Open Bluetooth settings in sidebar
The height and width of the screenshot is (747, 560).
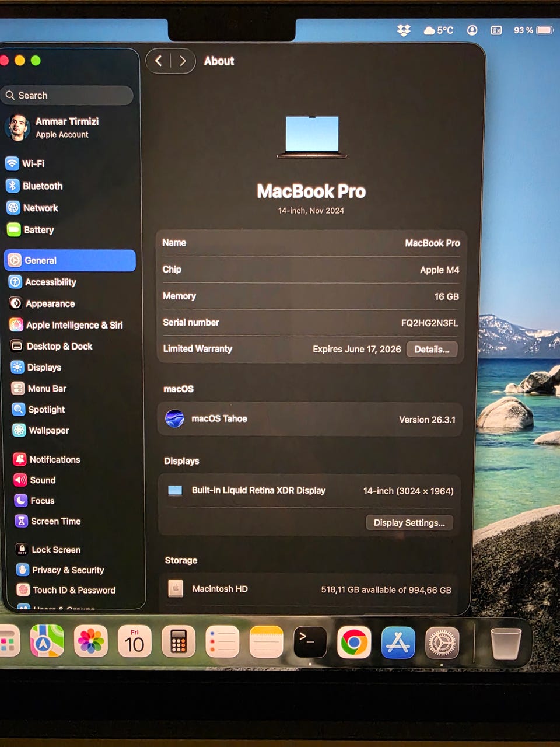(34, 186)
